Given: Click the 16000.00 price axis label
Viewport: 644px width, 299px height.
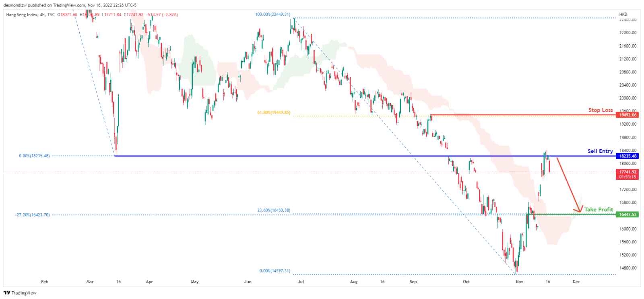Looking at the screenshot, I should (x=628, y=229).
